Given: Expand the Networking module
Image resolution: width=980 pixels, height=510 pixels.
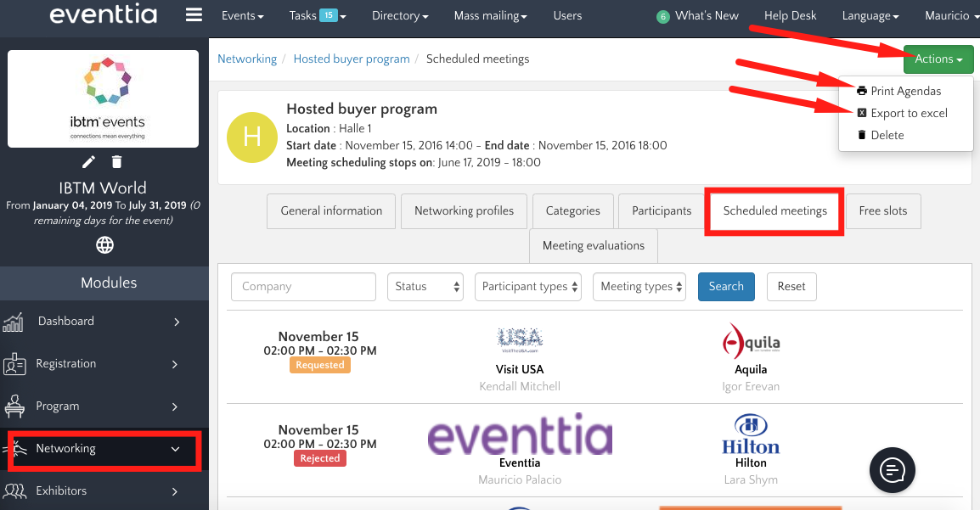Looking at the screenshot, I should tap(104, 449).
